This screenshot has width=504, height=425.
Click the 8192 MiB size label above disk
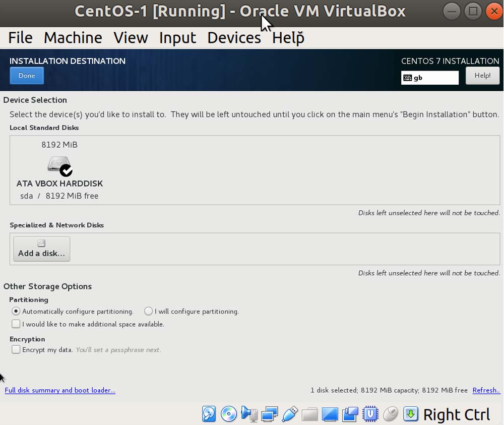59,145
